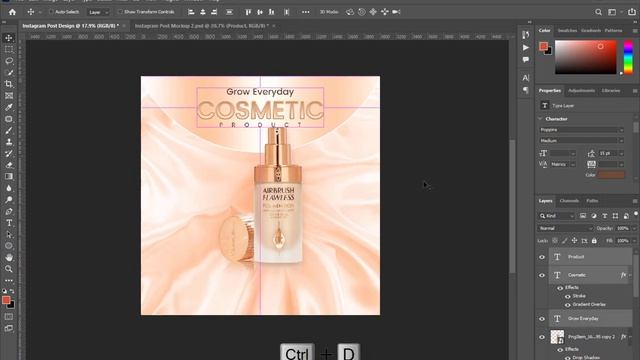Click the Home icon in options bar
640x360 pixels.
point(12,12)
